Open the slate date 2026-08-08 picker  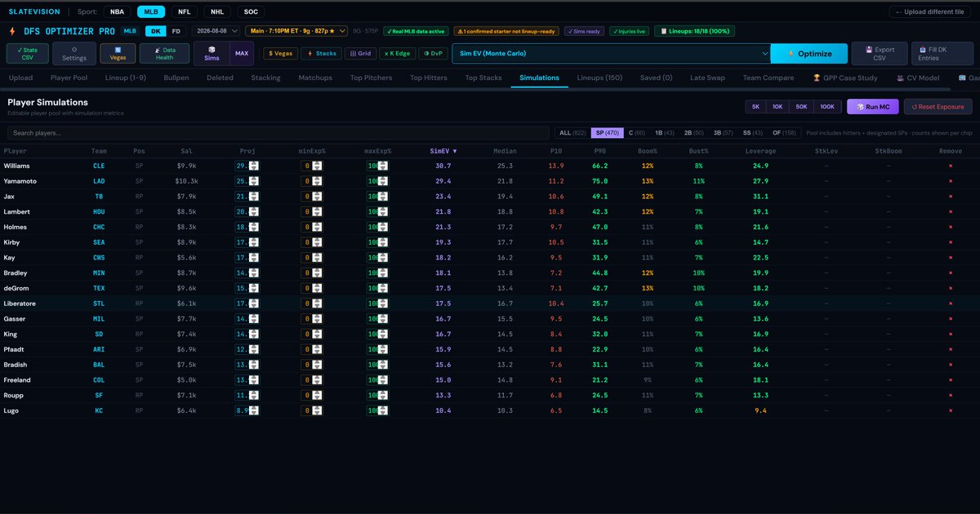point(216,31)
